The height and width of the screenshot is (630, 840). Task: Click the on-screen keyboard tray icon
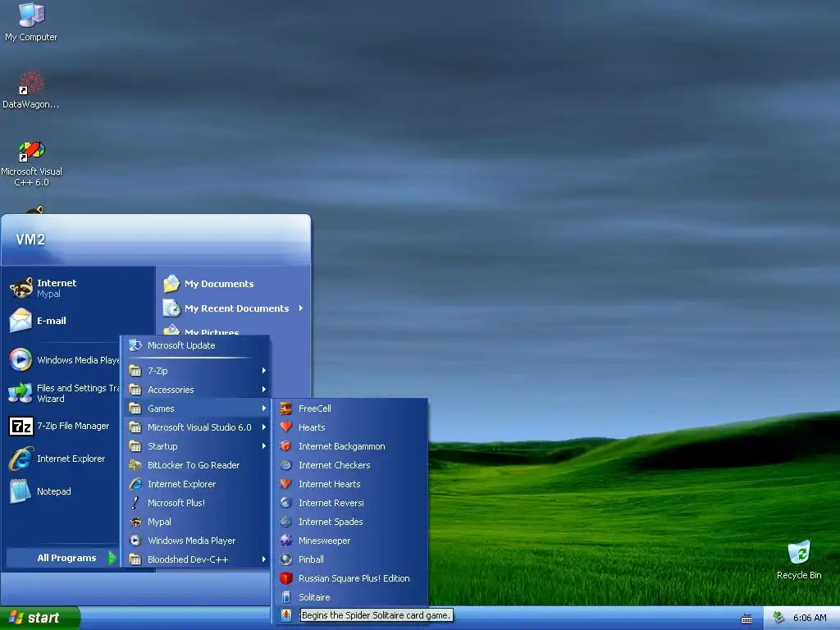tap(746, 619)
